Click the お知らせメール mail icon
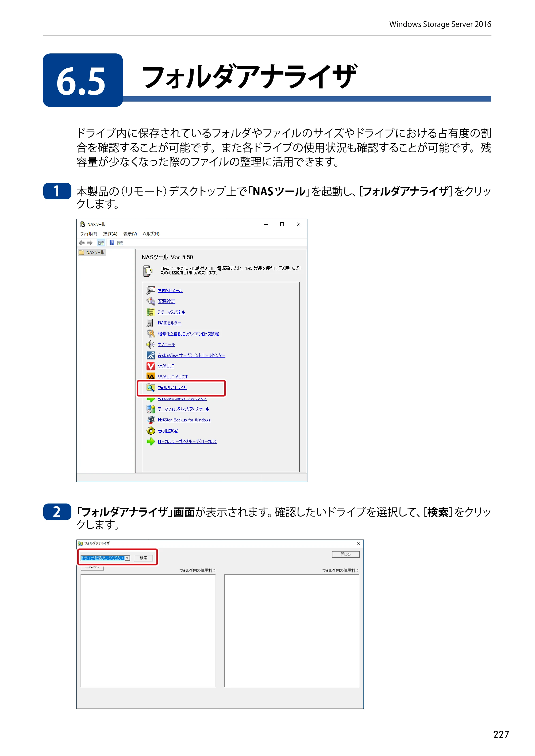535x756 pixels. click(151, 290)
